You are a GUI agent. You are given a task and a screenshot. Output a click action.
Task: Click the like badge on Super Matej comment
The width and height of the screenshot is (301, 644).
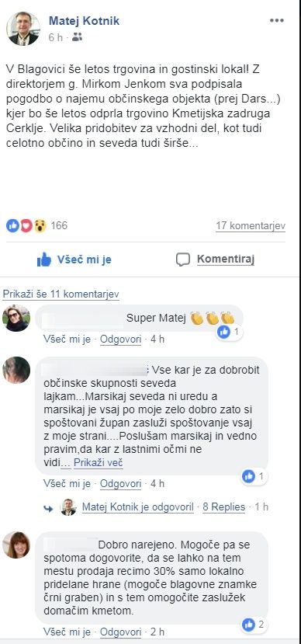point(230,332)
